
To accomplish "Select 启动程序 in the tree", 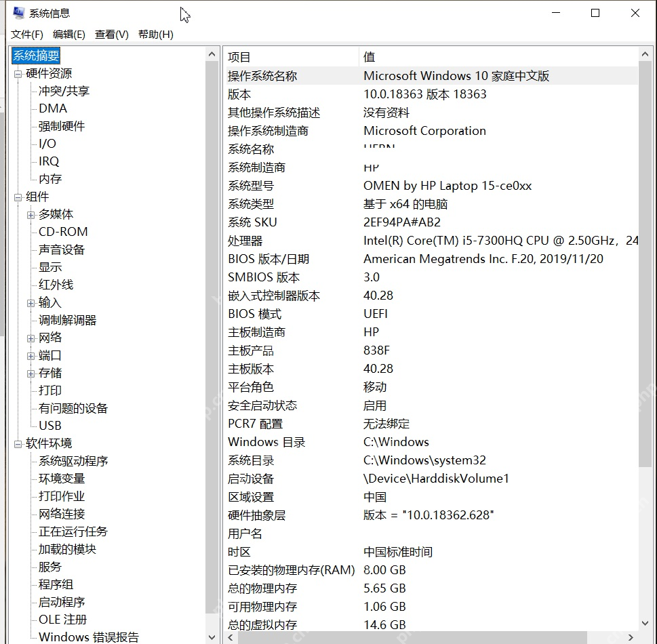I will click(62, 602).
